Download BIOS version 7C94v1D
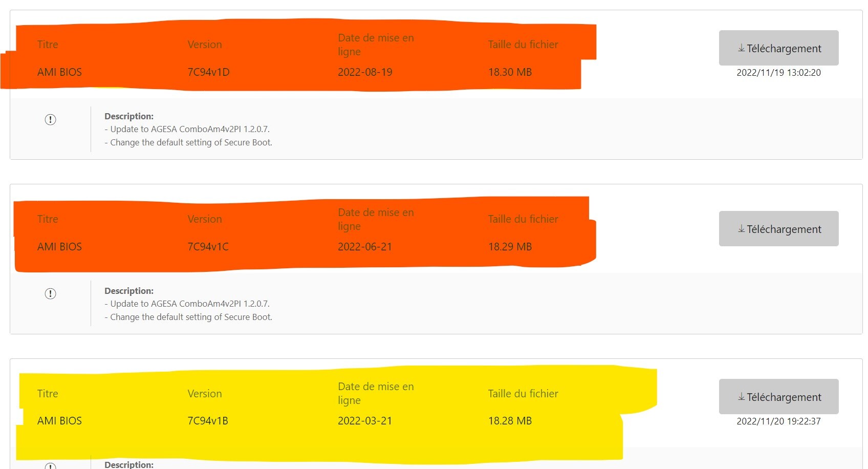The height and width of the screenshot is (469, 868). tap(778, 48)
